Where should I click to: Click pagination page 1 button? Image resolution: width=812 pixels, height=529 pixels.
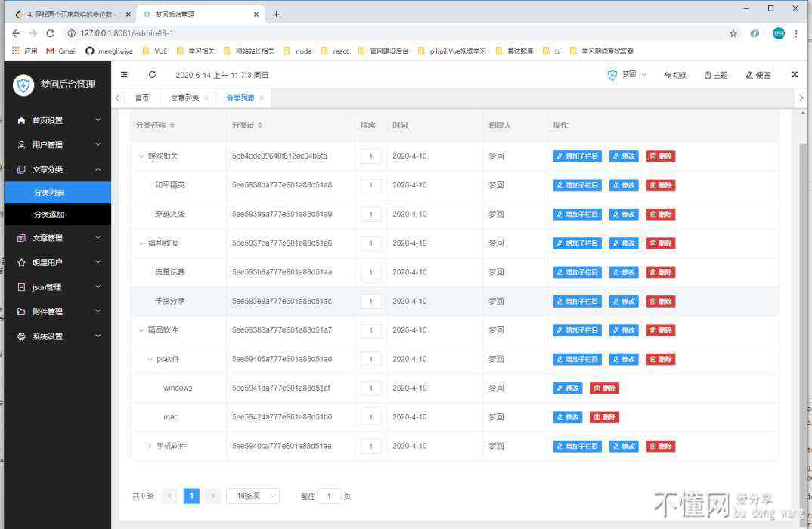point(191,496)
